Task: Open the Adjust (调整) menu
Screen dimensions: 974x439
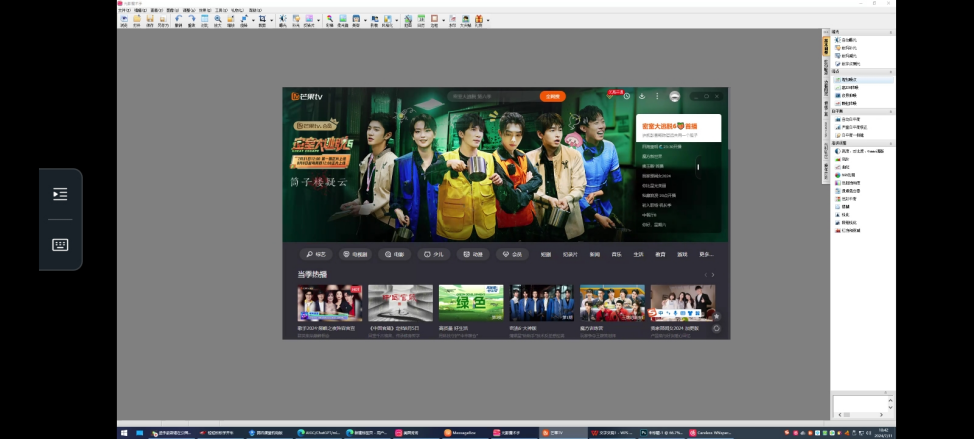Action: click(x=188, y=11)
